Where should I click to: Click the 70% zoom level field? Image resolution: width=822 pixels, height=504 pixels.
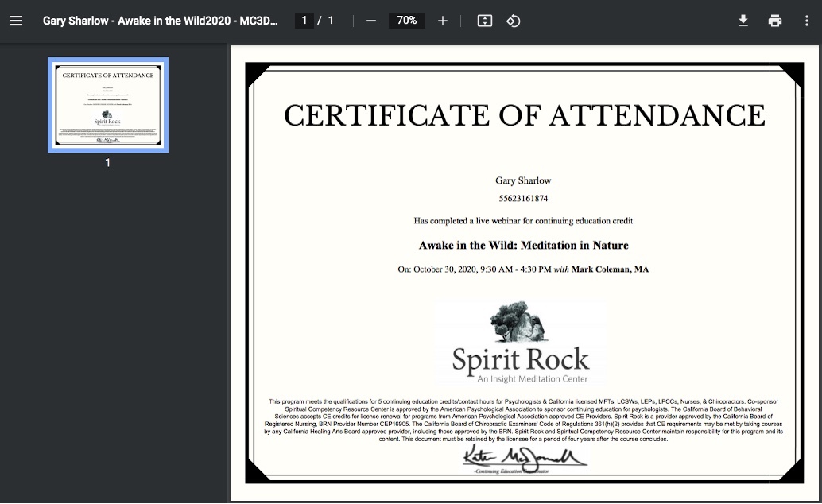pos(407,21)
